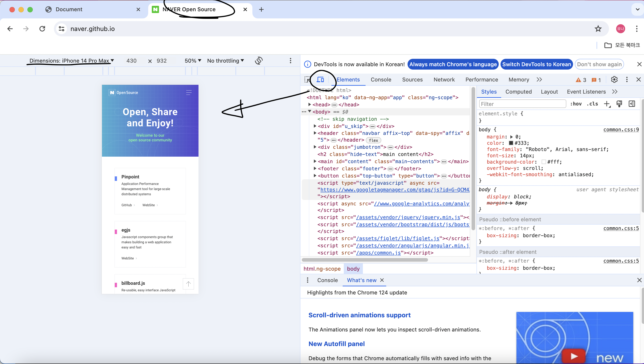The image size is (644, 364).
Task: Rotate the device orientation icon
Action: pyautogui.click(x=259, y=61)
